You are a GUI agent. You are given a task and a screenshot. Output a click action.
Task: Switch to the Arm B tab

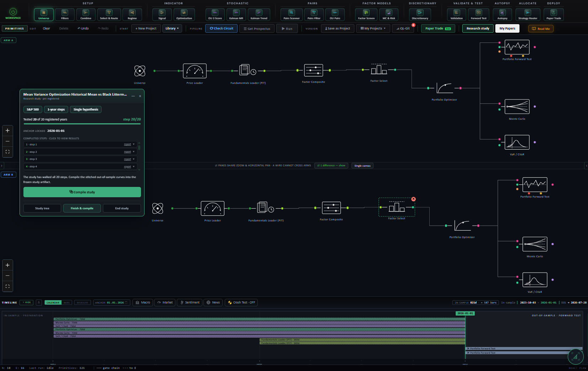pos(9,174)
